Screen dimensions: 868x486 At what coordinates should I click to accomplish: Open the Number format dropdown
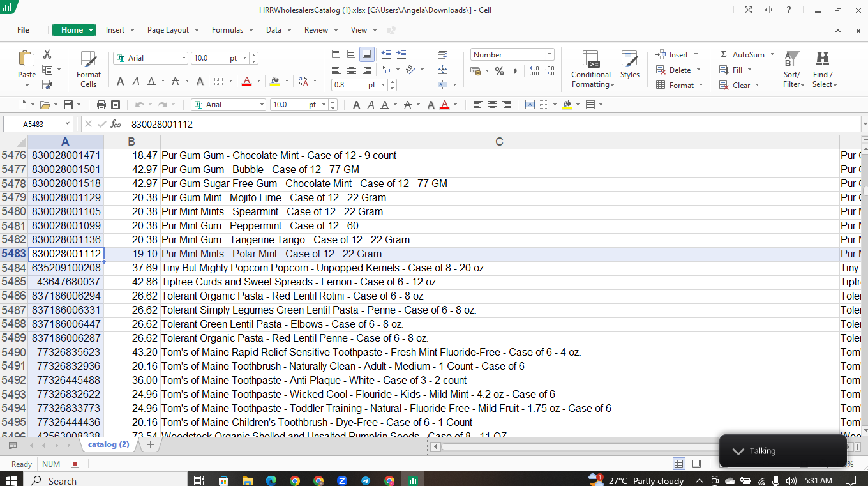pos(550,54)
